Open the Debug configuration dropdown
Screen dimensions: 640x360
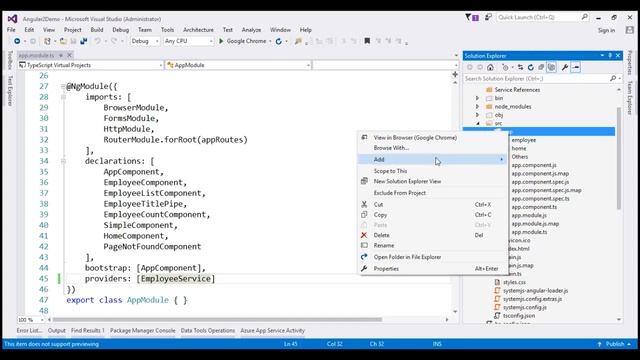click(x=145, y=41)
